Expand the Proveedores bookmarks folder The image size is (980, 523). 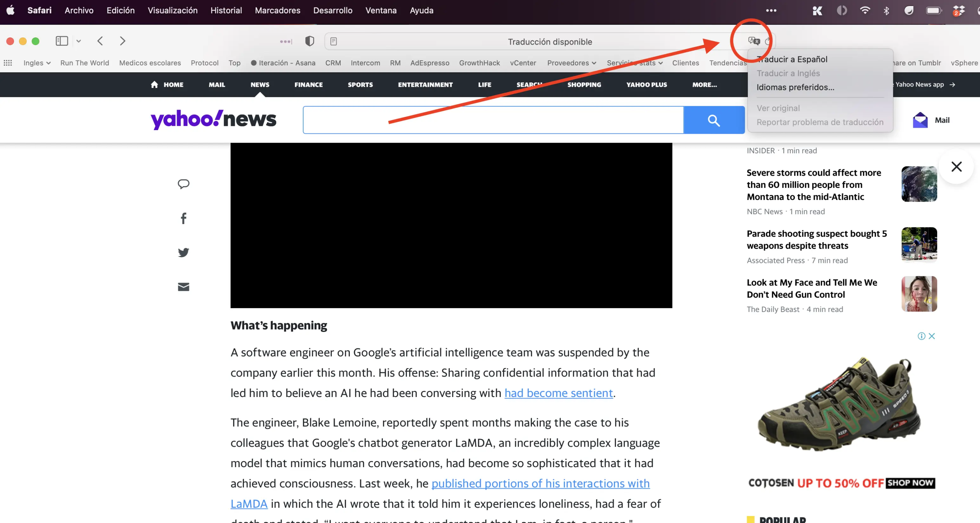tap(571, 63)
